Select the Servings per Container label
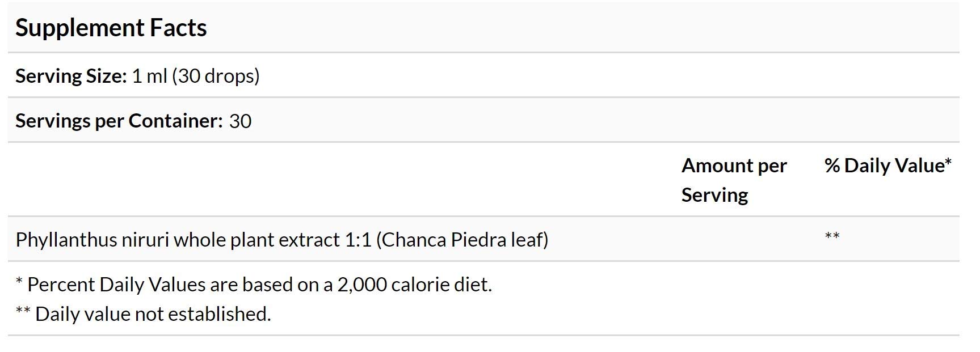 pos(119,121)
